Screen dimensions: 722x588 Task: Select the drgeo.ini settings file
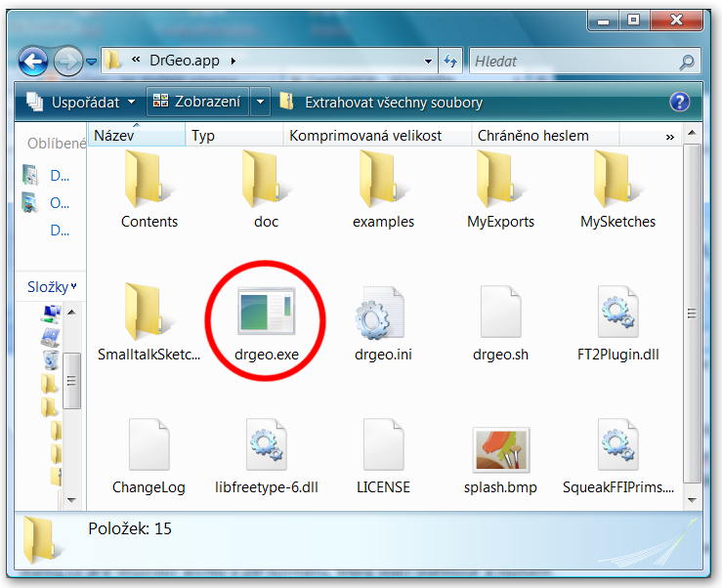click(x=383, y=322)
